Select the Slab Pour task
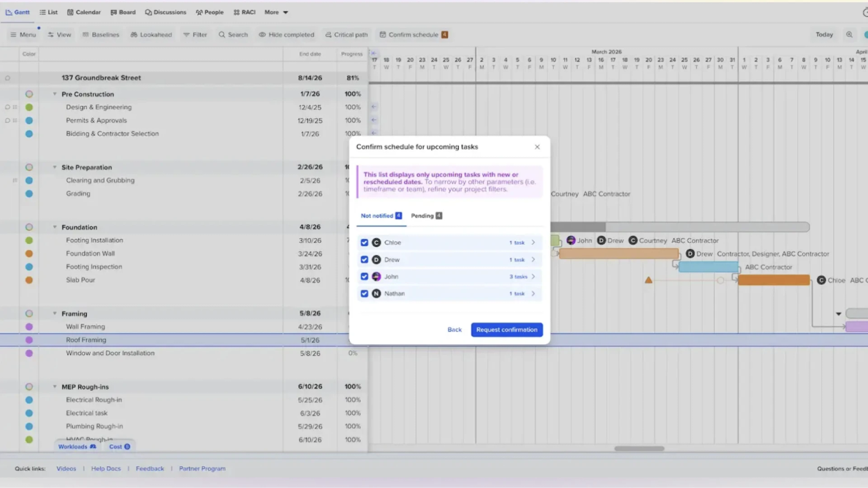Viewport: 868px width, 488px height. pos(80,280)
